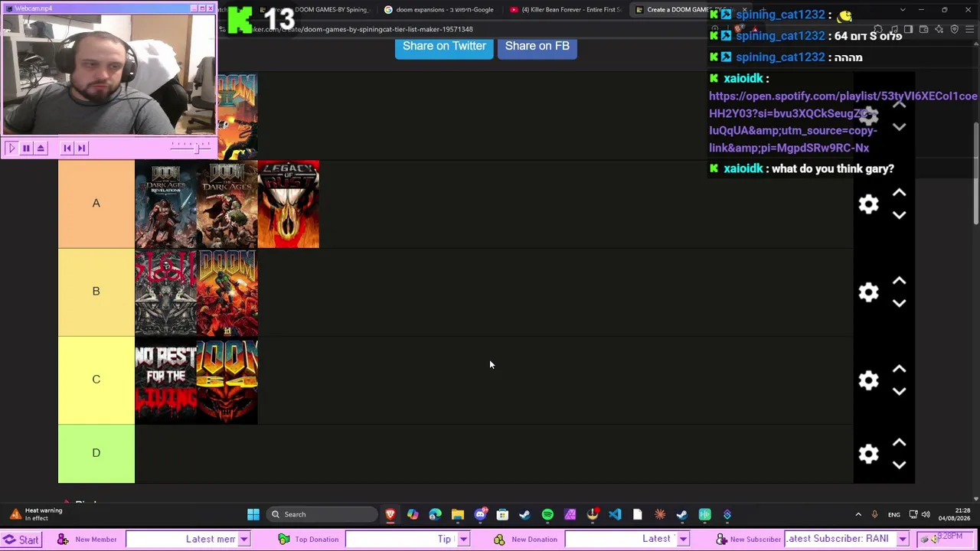
Task: Pick the No Rest for the Living cover
Action: coord(165,380)
